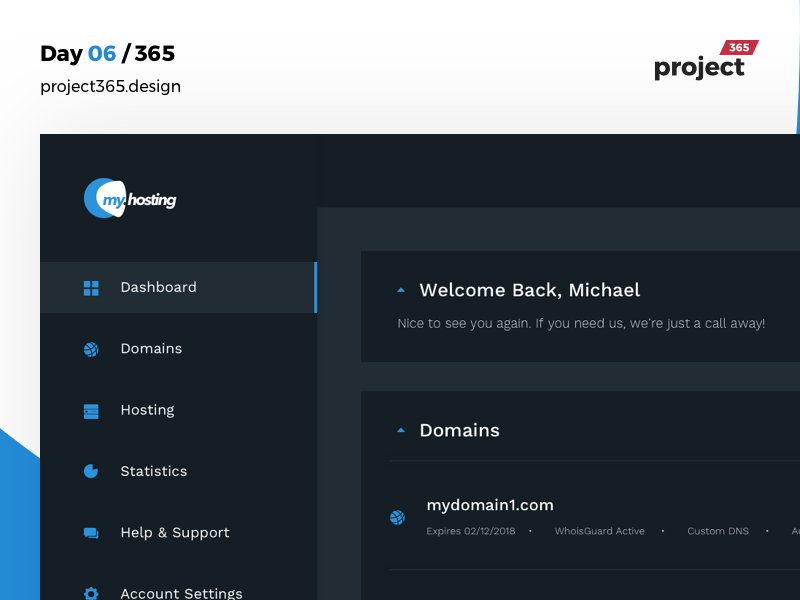Click the Account Settings gear icon

[91, 593]
